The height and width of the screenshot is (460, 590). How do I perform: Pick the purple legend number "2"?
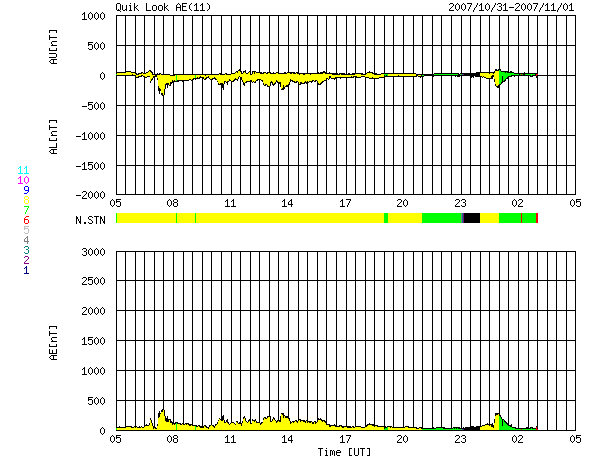tap(26, 260)
